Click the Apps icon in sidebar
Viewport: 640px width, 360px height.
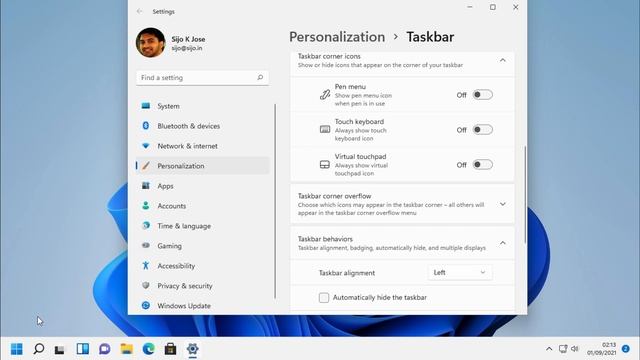(x=146, y=186)
